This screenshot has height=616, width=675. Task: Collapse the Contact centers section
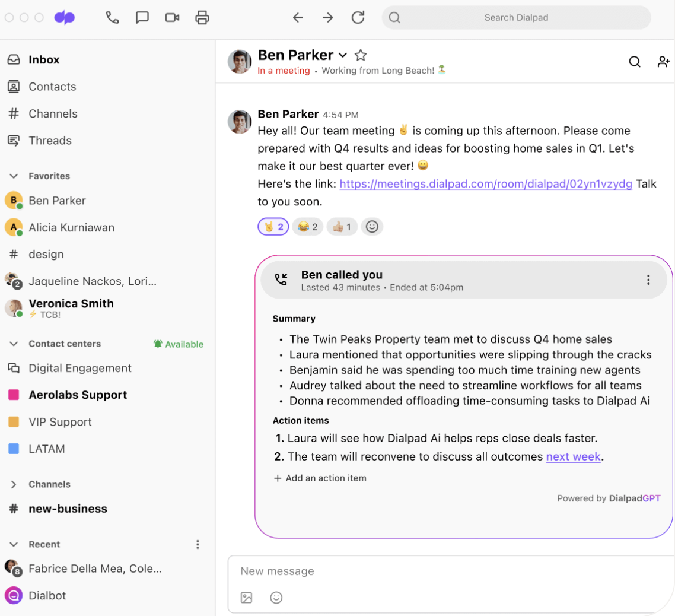[x=14, y=344]
